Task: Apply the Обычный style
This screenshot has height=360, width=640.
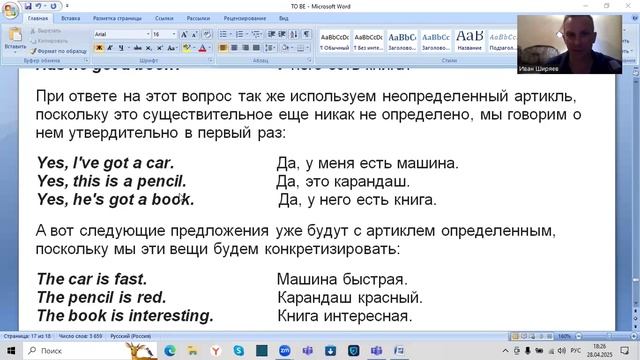Action: tap(334, 41)
